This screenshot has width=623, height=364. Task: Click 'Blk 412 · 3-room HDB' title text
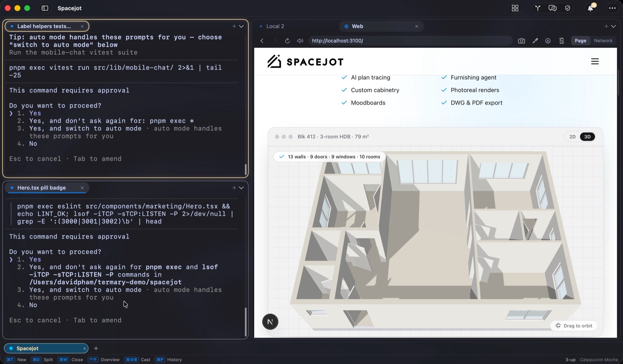(x=333, y=137)
